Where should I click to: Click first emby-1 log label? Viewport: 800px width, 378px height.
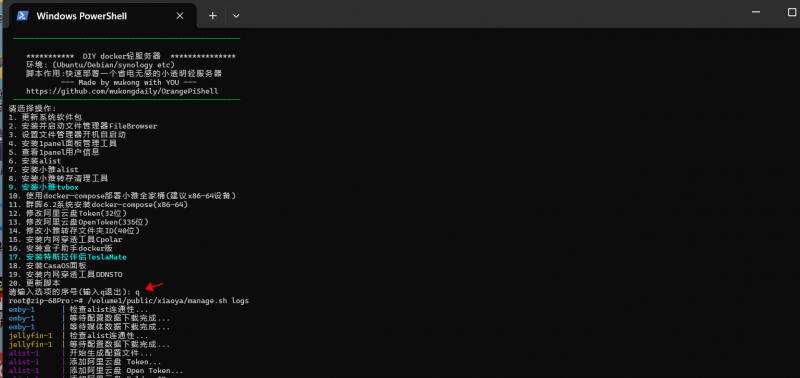pyautogui.click(x=21, y=310)
